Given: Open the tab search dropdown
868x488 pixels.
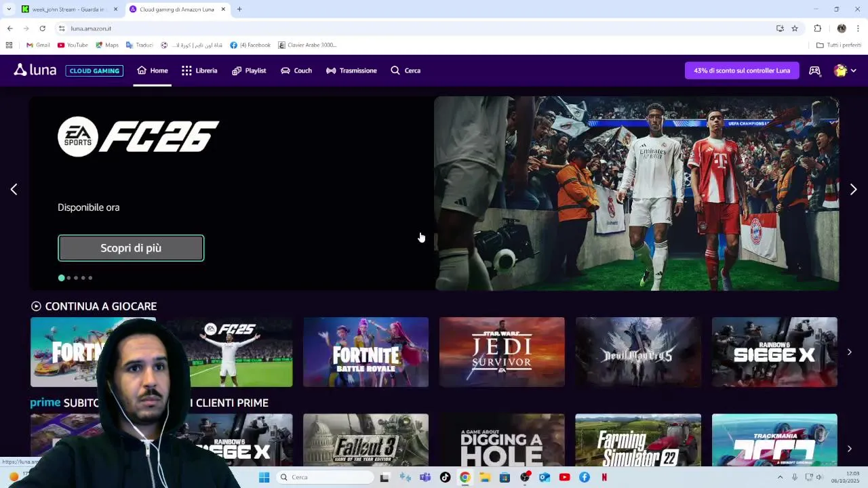Looking at the screenshot, I should 8,9.
